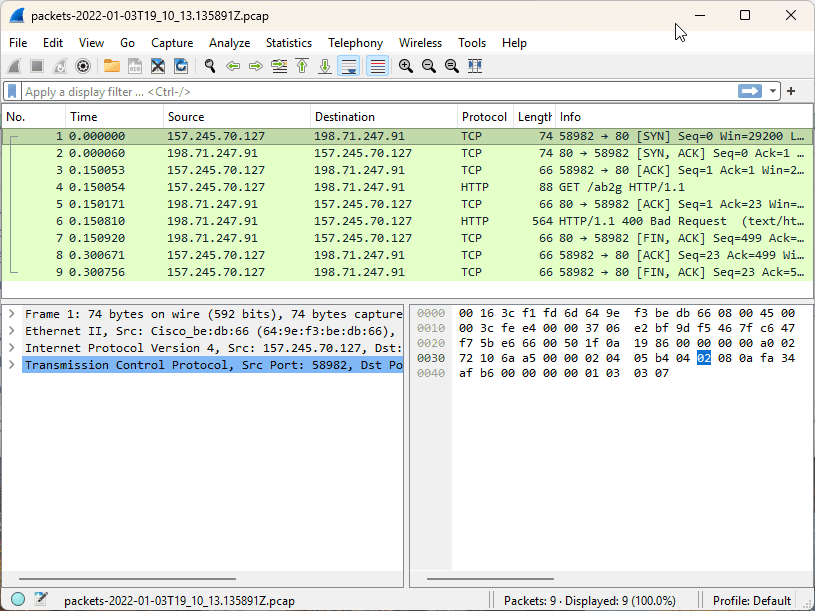Go to a specified packet icon

[x=279, y=66]
